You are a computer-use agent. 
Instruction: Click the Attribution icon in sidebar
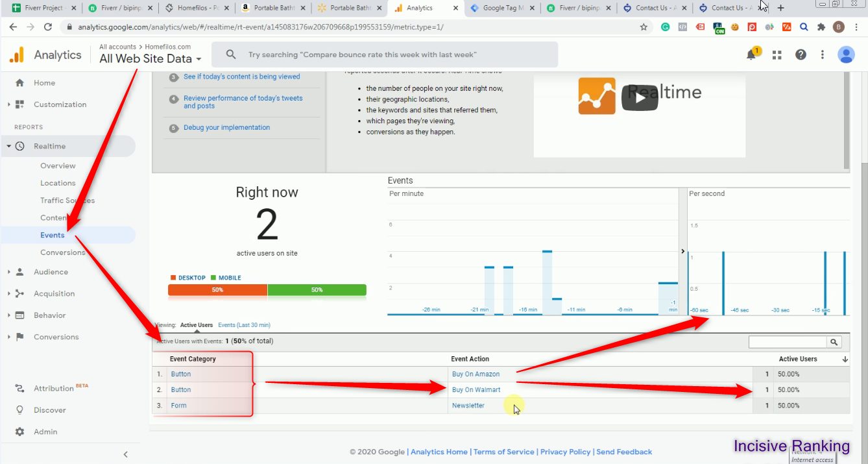[19, 388]
